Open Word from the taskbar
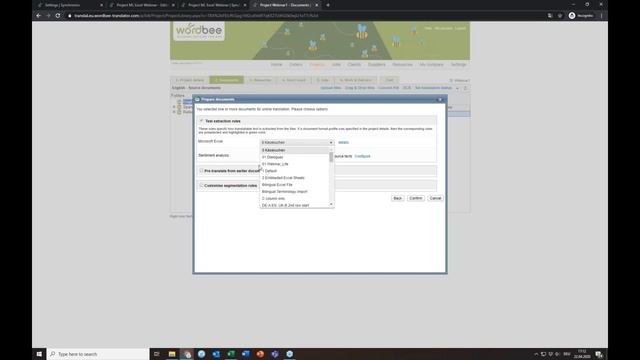The image size is (640, 360). pos(246,354)
